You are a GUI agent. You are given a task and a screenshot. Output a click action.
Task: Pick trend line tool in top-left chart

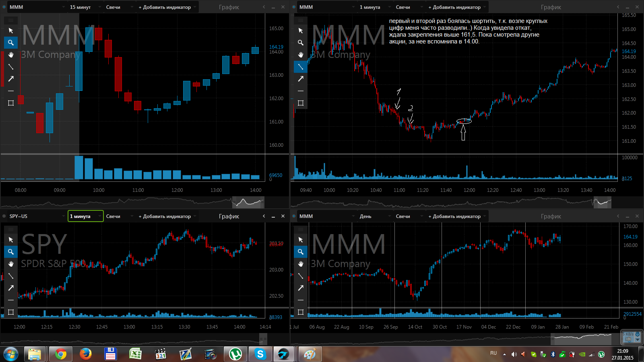click(11, 67)
